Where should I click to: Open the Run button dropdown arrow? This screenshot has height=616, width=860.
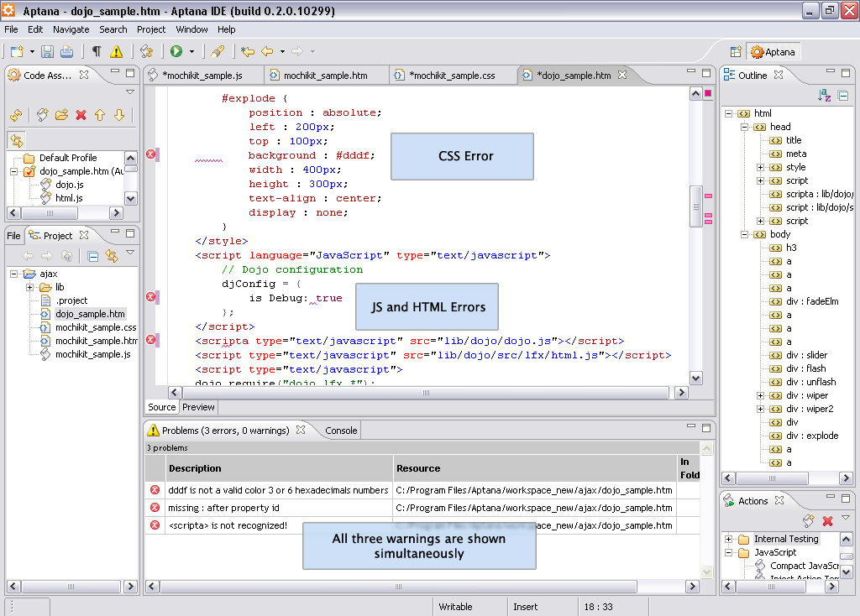click(191, 51)
